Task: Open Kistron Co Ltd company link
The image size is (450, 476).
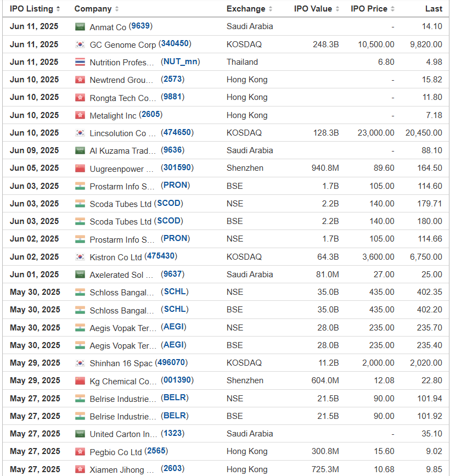Action: coord(116,257)
